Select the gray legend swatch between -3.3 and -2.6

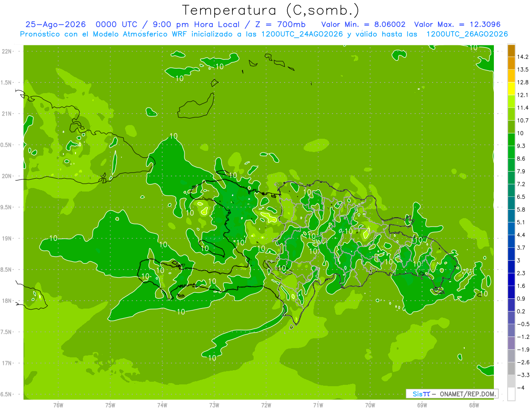pyautogui.click(x=511, y=368)
